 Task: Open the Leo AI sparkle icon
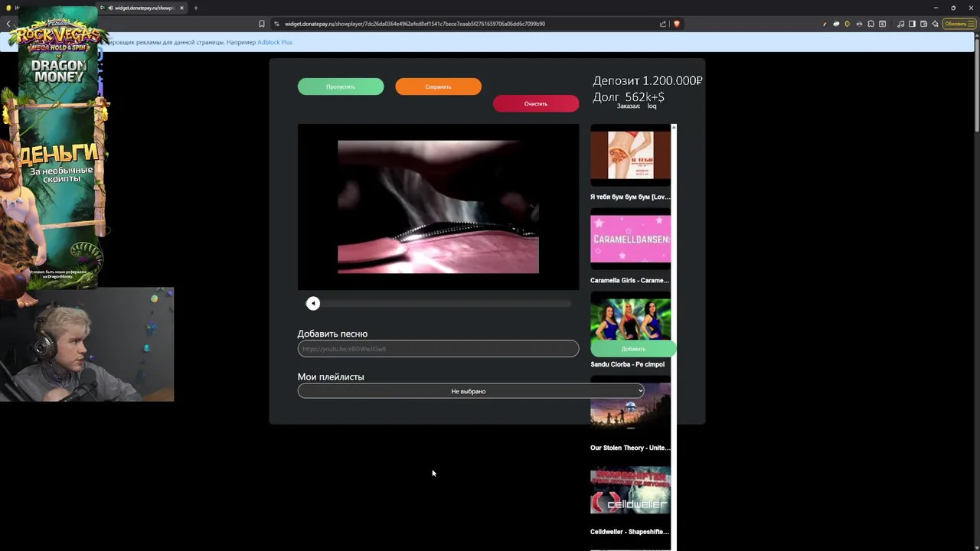[935, 24]
